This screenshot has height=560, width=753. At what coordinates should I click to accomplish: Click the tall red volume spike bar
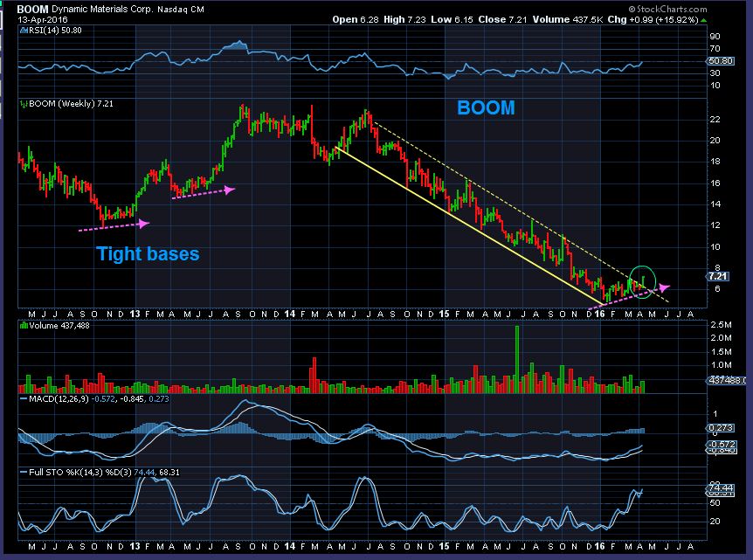click(x=314, y=375)
